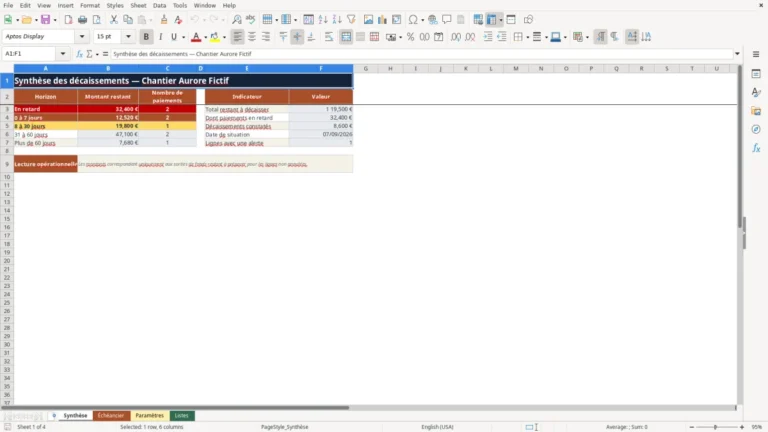Viewport: 768px width, 432px height.
Task: Center the text horizontally
Action: pyautogui.click(x=252, y=37)
